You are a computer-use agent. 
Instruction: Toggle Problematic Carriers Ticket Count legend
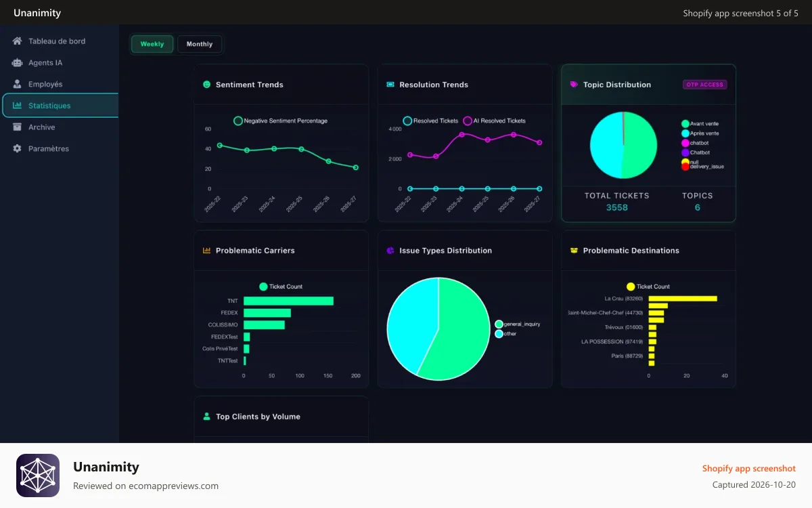click(x=281, y=287)
